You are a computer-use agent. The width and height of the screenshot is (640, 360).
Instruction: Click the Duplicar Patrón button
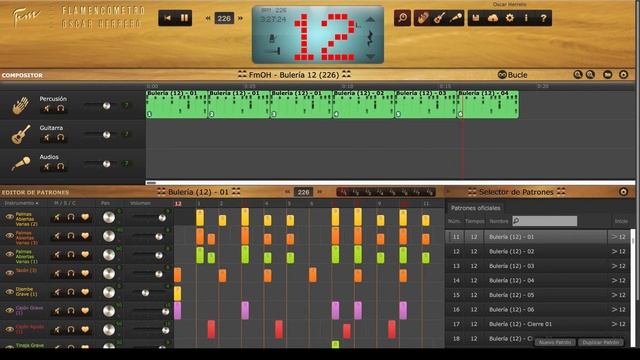601,342
